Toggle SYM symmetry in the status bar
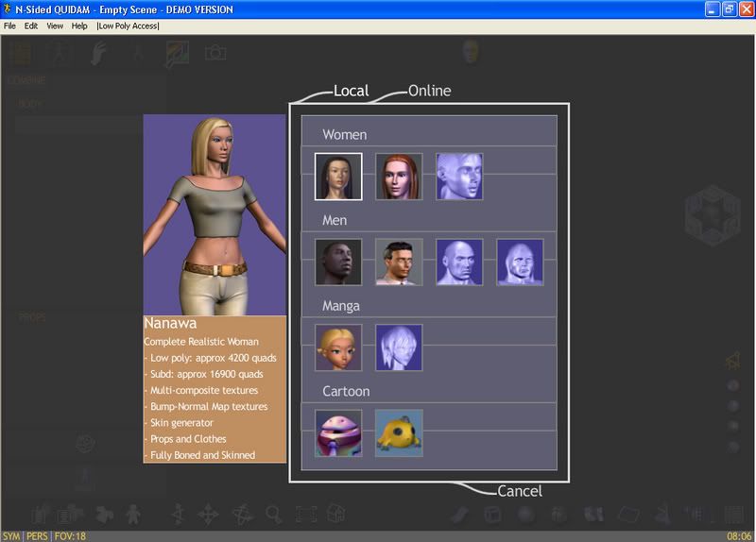 11,536
